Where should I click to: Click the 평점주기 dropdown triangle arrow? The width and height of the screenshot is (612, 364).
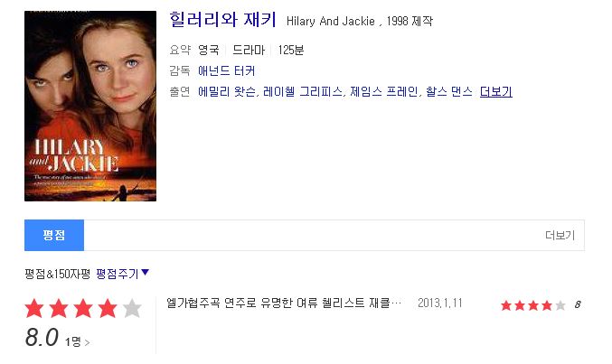(146, 272)
